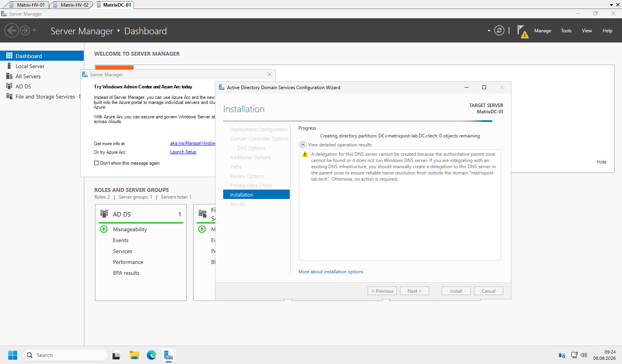Launch Microsoft Edge from the taskbar

coord(152,355)
